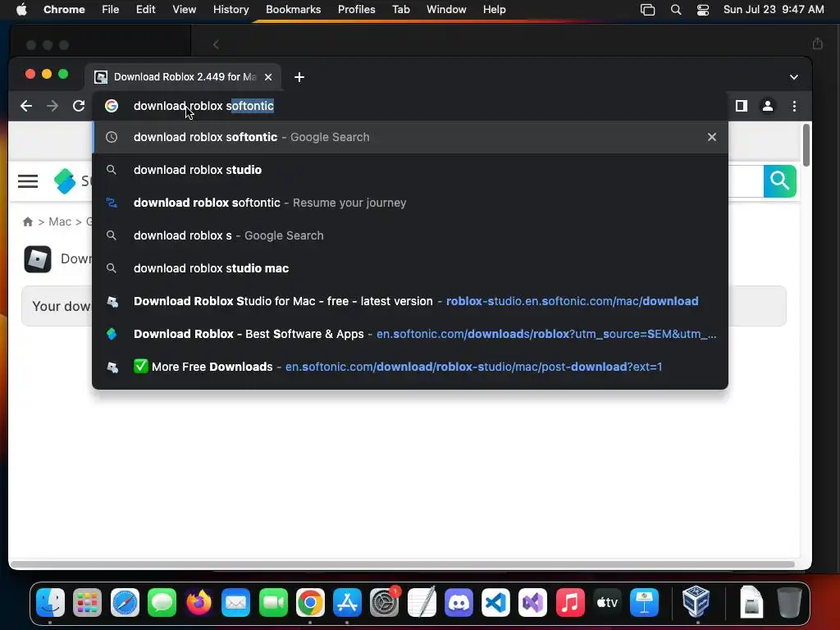Open Finder from the Dock
Viewport: 840px width, 630px height.
[x=50, y=603]
